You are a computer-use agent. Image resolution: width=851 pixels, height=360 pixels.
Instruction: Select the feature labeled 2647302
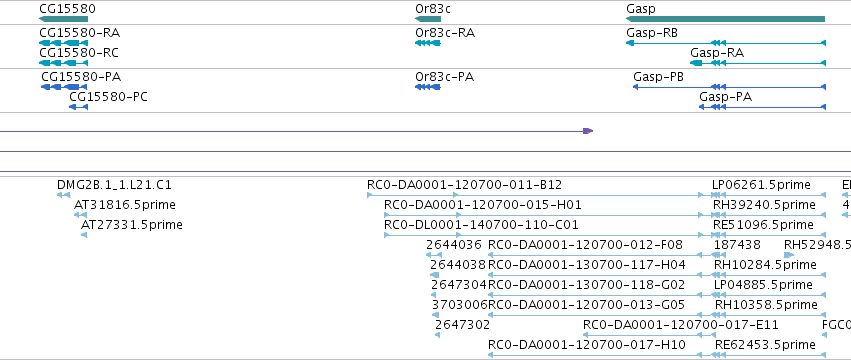462,325
